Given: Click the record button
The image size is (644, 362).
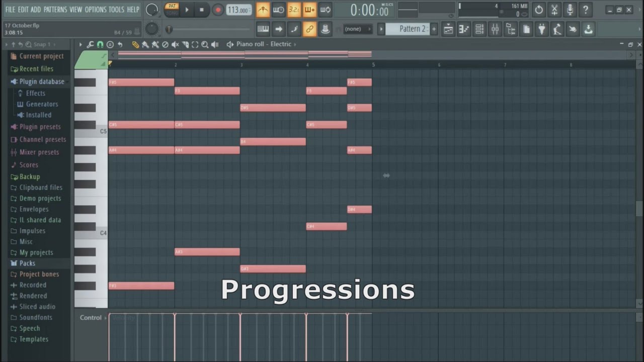Looking at the screenshot, I should (x=217, y=10).
